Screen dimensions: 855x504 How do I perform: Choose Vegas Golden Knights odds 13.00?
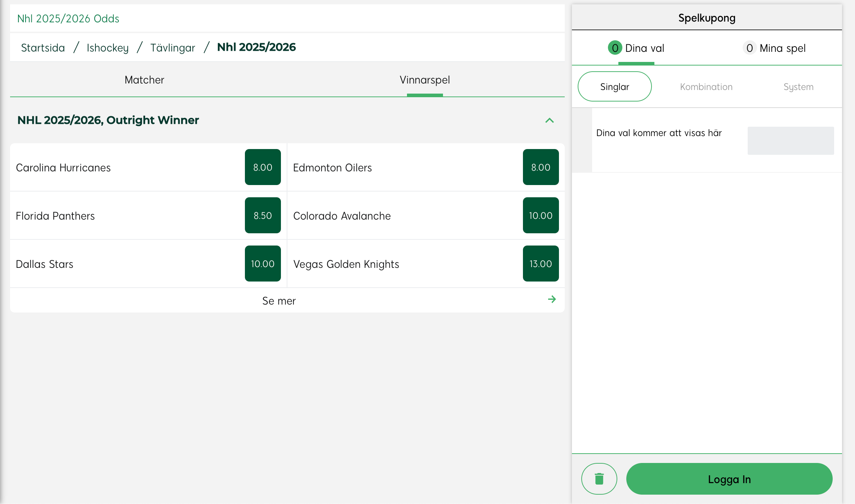pyautogui.click(x=540, y=264)
